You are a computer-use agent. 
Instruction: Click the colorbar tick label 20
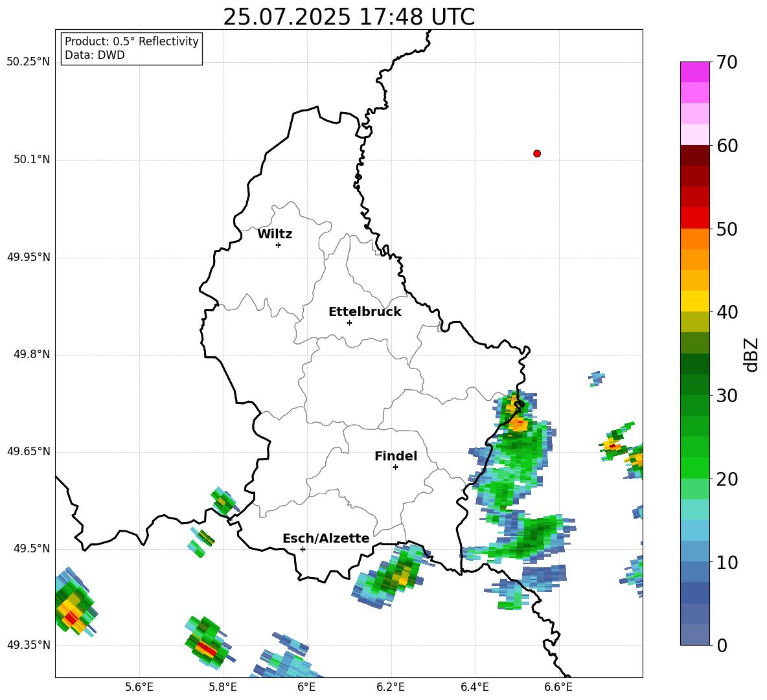(727, 479)
